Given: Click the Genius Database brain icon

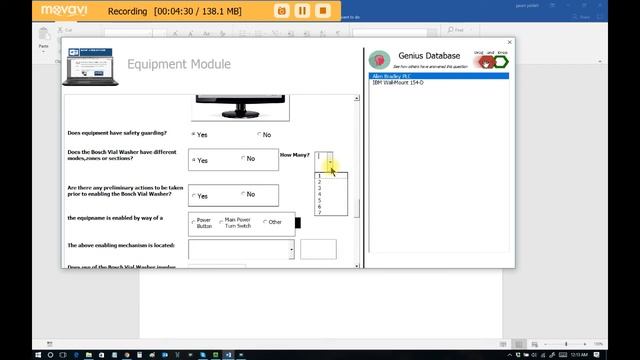Looking at the screenshot, I should pos(379,60).
